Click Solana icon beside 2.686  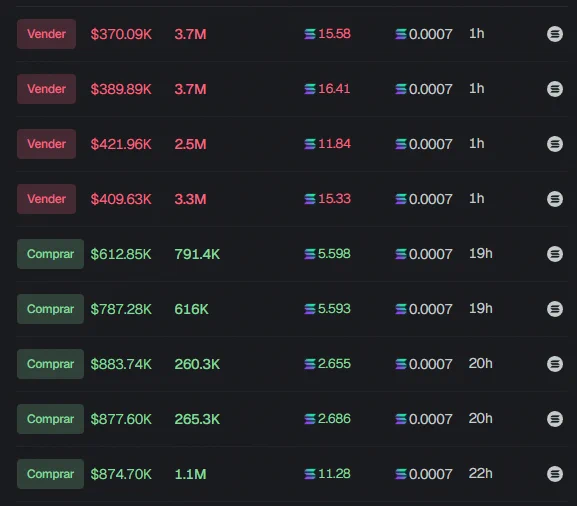310,419
